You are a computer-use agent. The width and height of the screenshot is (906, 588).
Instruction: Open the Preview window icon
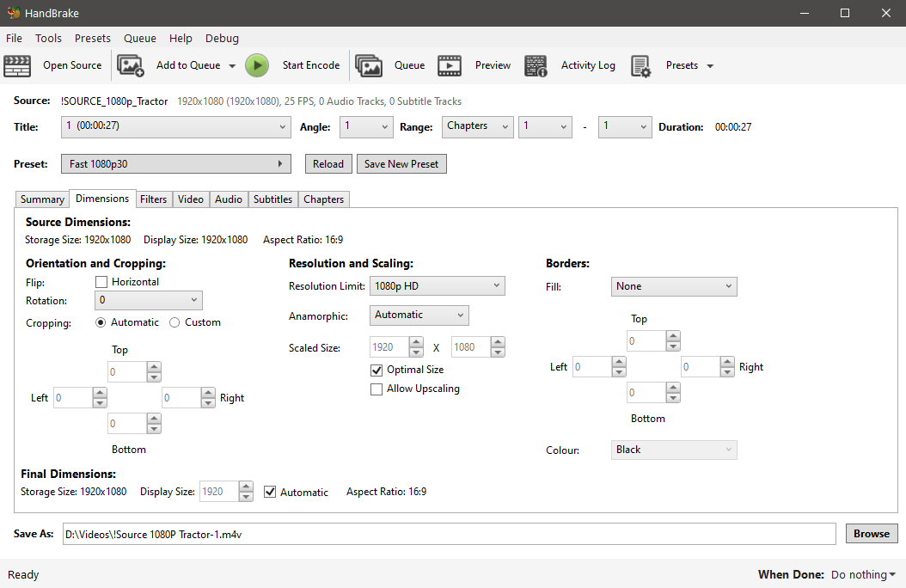click(x=450, y=65)
